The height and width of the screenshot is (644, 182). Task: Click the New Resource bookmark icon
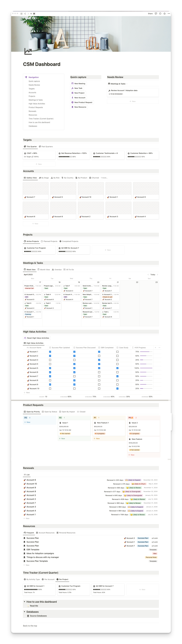[72, 107]
